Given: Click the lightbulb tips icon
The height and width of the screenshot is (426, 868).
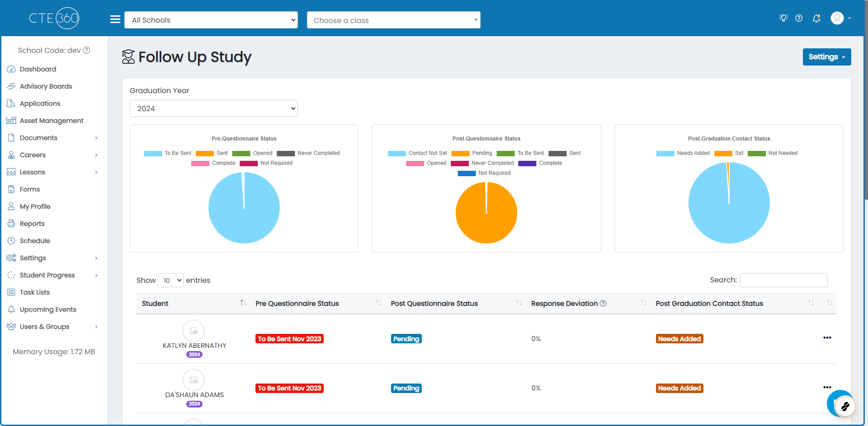Looking at the screenshot, I should 783,18.
